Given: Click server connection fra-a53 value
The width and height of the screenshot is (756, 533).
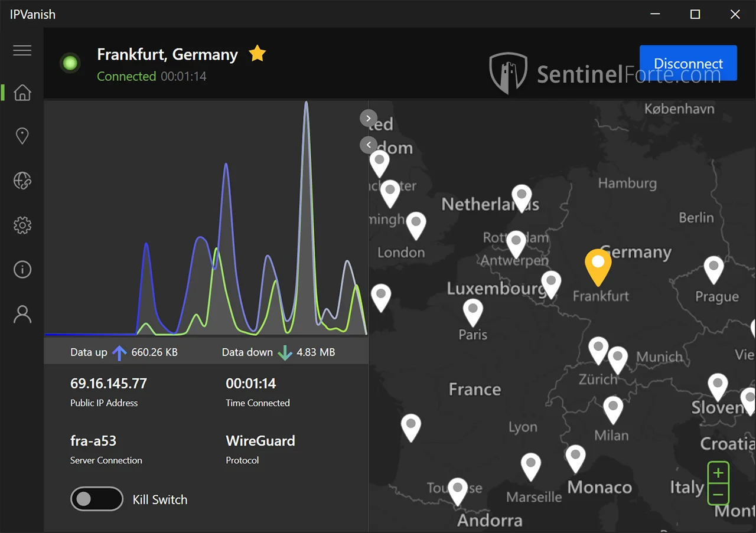Looking at the screenshot, I should pos(93,440).
